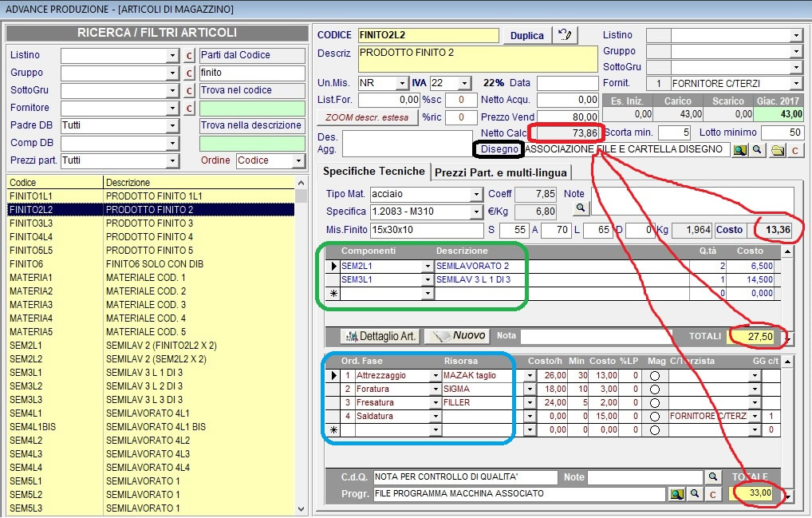Click the pencil undo icon beside Duplica

click(565, 35)
